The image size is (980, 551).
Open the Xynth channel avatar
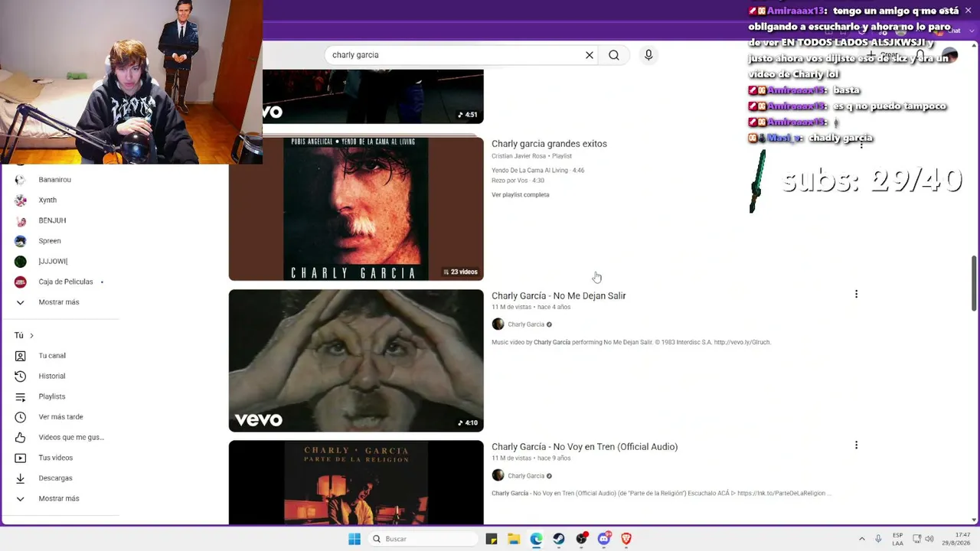tap(21, 201)
